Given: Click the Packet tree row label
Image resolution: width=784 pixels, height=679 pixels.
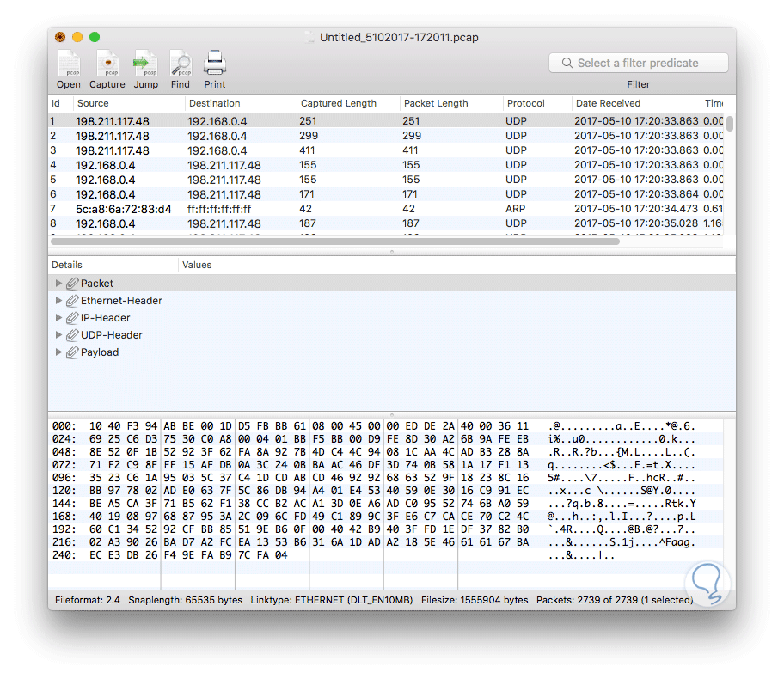Looking at the screenshot, I should [x=97, y=284].
